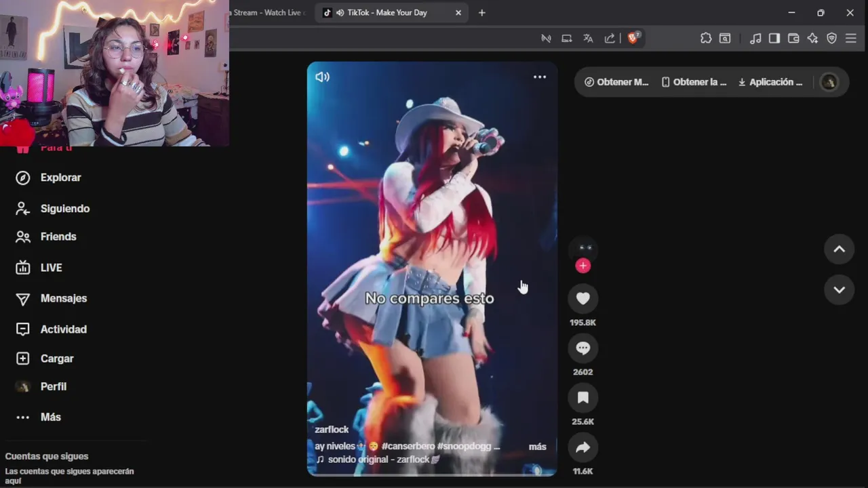The image size is (868, 488).
Task: Click the Aplicación download button
Action: point(770,82)
